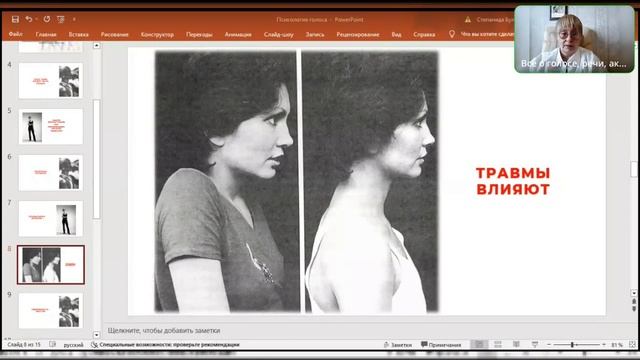Go to previous slide double-arrow button
This screenshot has width=640, height=360.
coord(634,302)
